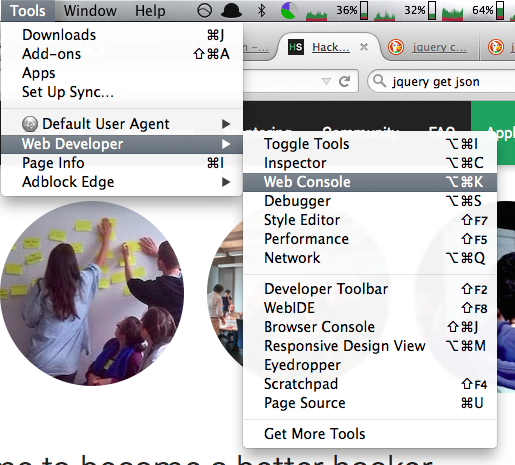This screenshot has width=515, height=465.
Task: Open the Help menu
Action: 150,11
